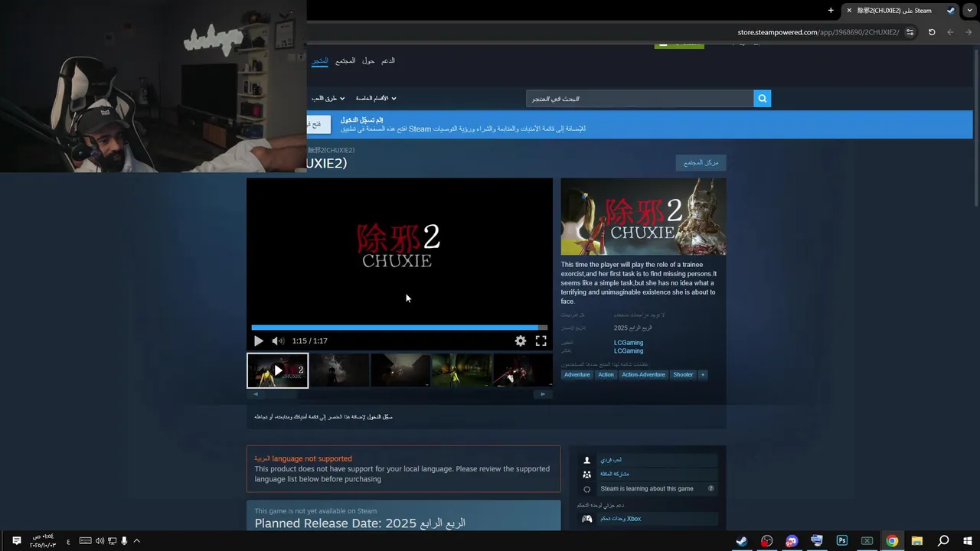Open the Shooter tag

click(683, 375)
